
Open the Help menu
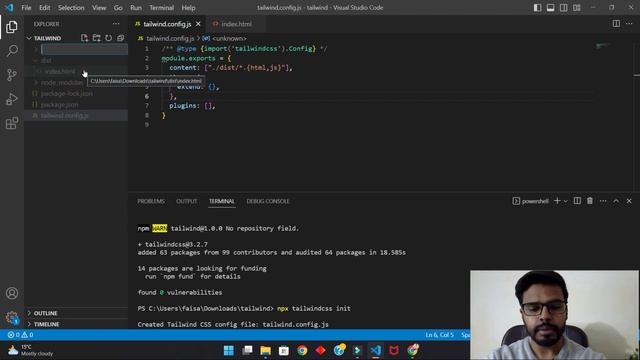[x=188, y=8]
